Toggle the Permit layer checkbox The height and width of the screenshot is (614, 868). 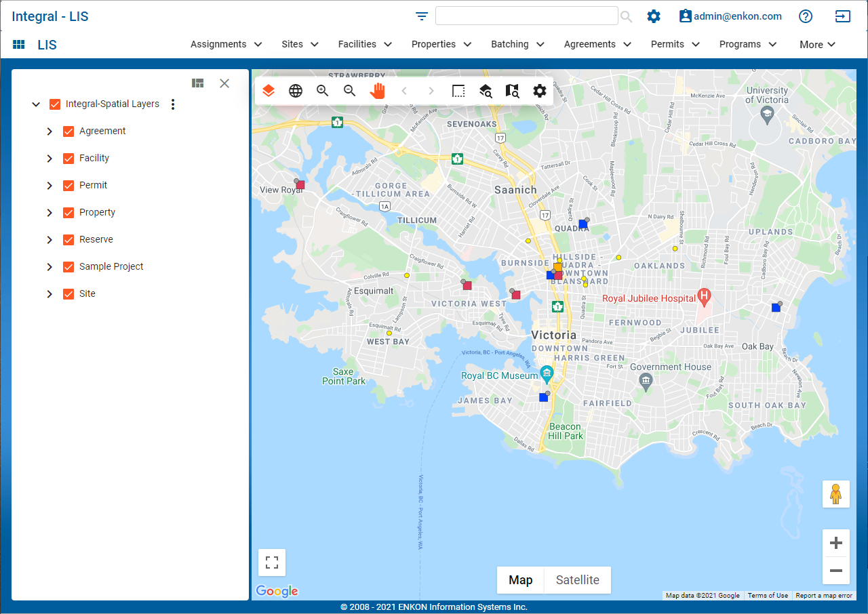(x=68, y=186)
